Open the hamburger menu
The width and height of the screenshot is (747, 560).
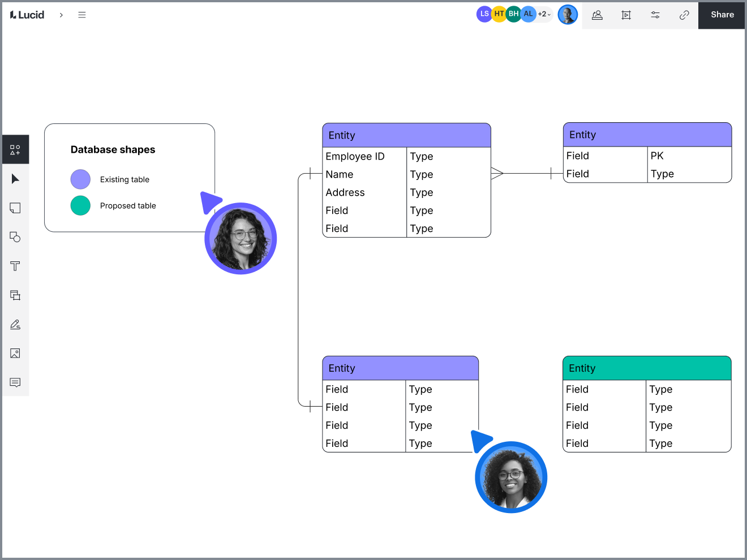(x=82, y=15)
